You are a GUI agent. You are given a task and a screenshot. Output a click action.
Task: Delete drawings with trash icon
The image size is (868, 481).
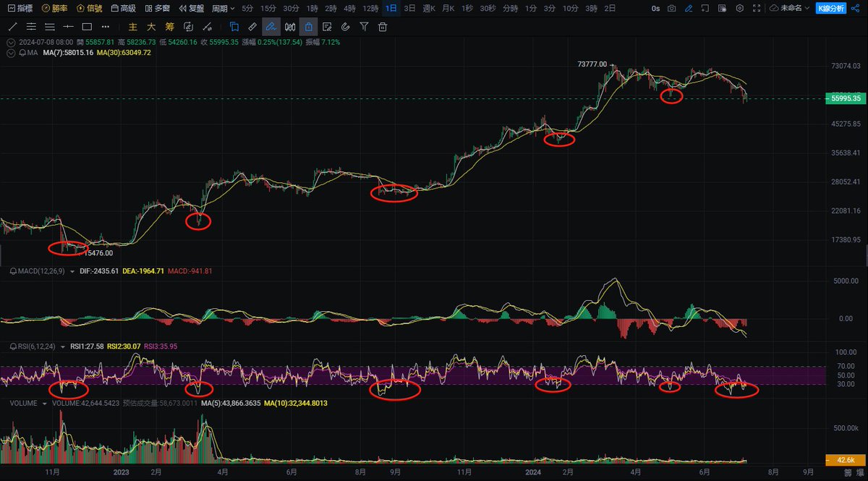click(x=382, y=27)
